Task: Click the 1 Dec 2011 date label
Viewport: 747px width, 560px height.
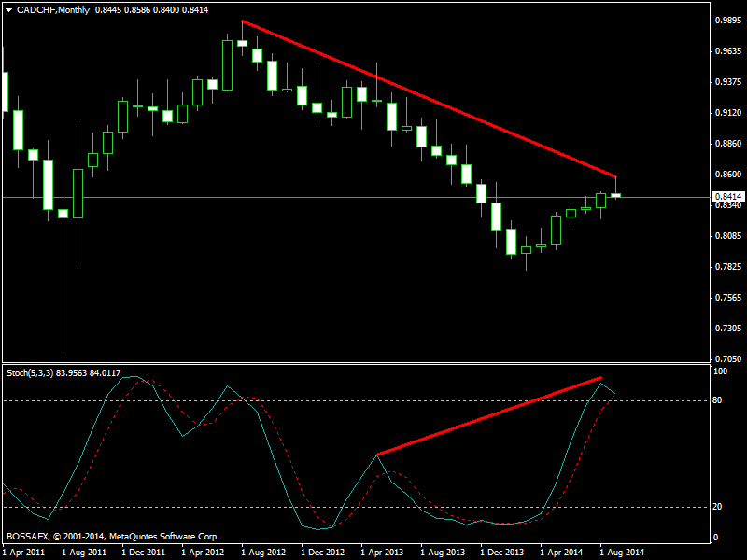Action: 144,553
